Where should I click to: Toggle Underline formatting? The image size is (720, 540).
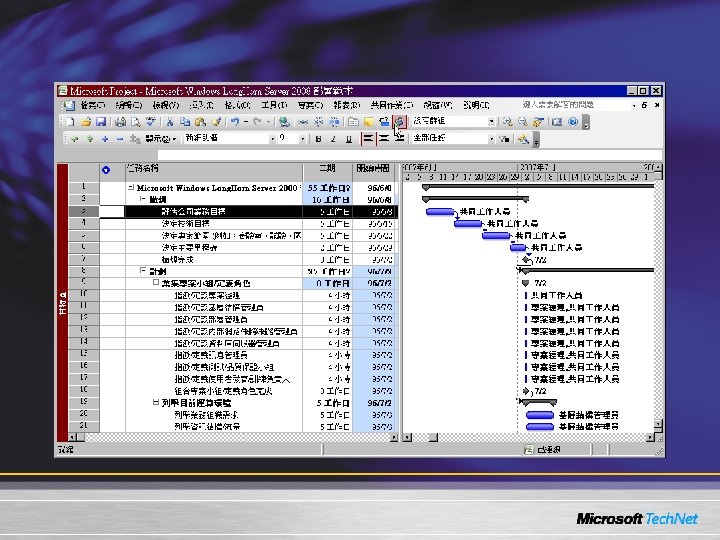349,139
